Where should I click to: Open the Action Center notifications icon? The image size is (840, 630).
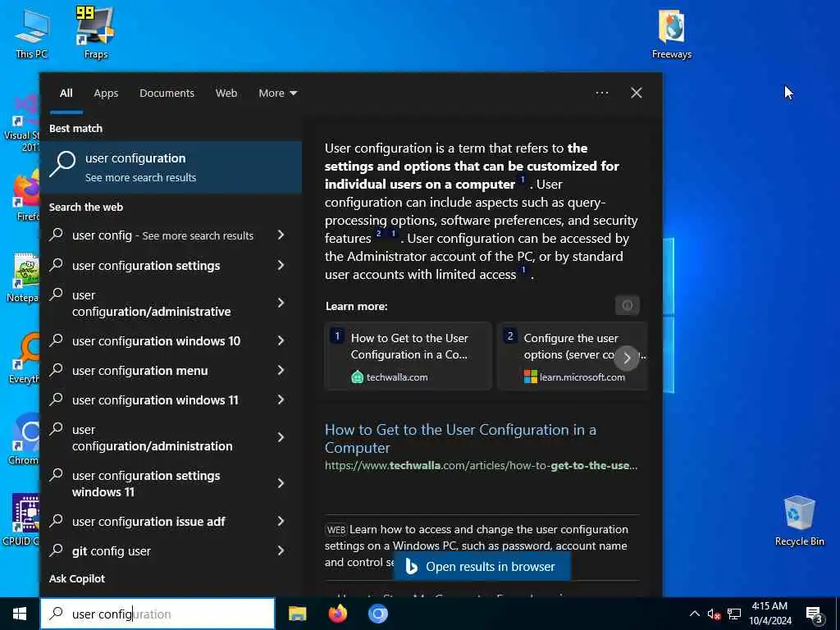tap(814, 614)
